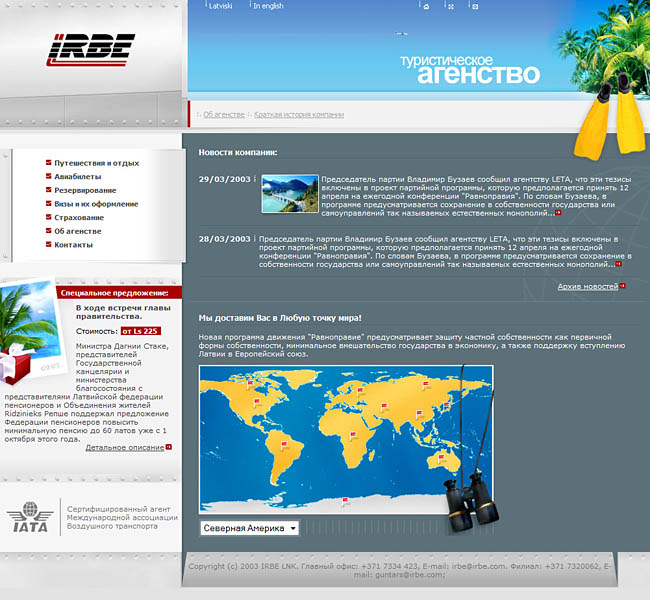This screenshot has height=600, width=650.
Task: Select Авиабилеты in the side menu
Action: [78, 176]
